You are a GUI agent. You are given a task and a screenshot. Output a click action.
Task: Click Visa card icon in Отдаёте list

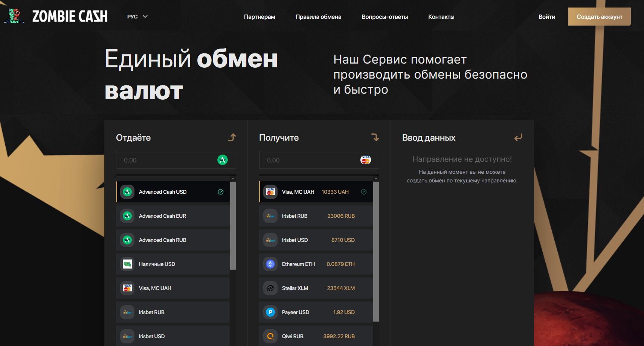coord(127,288)
